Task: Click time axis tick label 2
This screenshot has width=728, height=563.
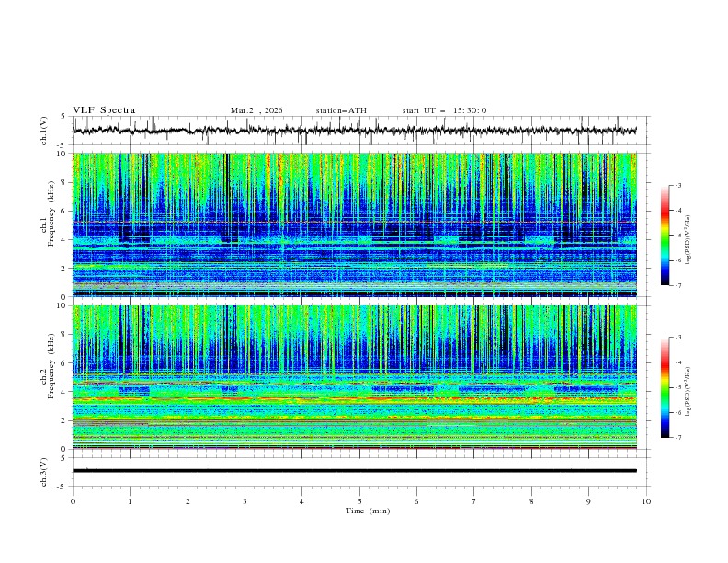Action: tap(188, 501)
